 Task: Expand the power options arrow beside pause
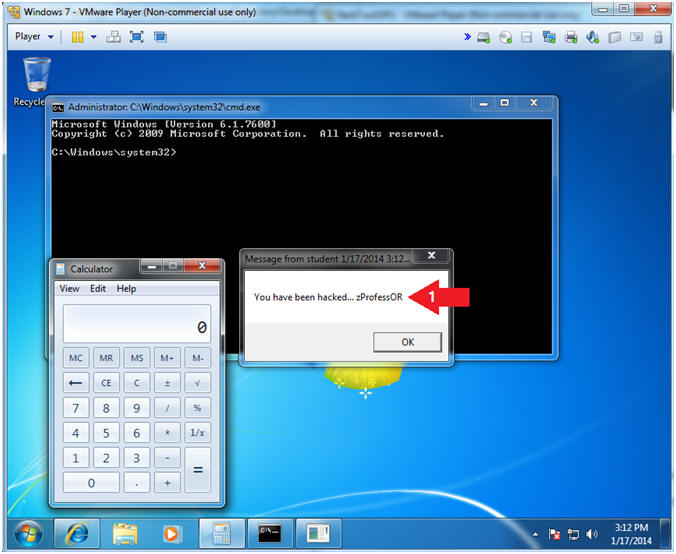[x=94, y=37]
